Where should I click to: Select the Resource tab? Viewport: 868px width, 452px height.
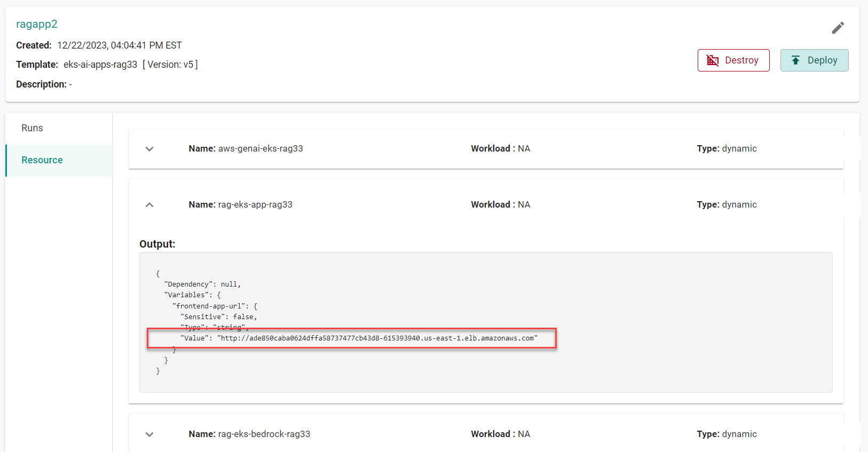pos(59,160)
